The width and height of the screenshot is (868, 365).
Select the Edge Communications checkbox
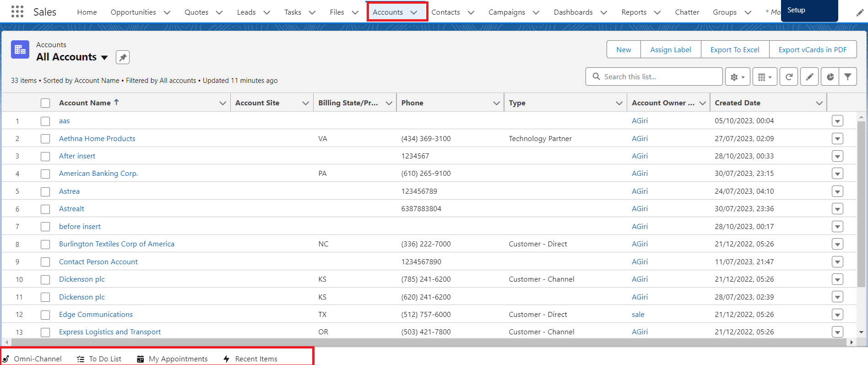click(45, 315)
